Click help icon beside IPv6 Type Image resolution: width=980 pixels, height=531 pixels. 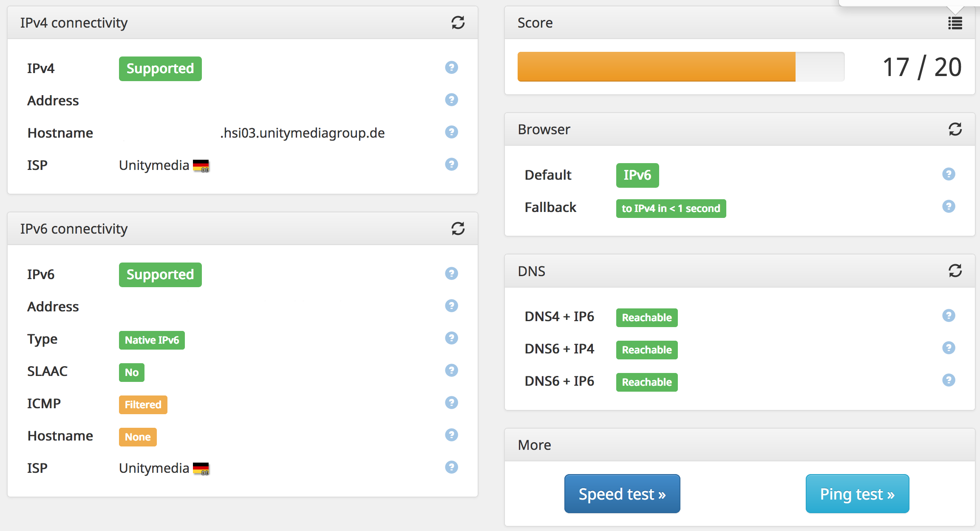[451, 338]
